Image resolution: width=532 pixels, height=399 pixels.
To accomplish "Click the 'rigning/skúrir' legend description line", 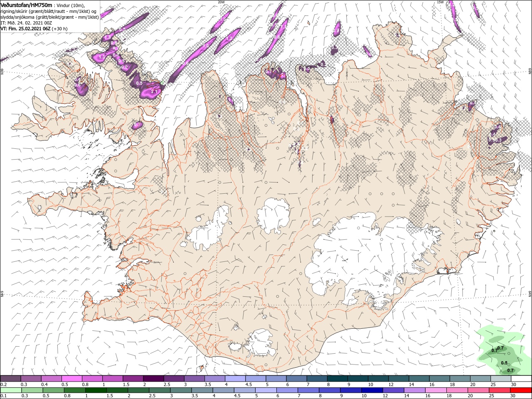I will point(48,11).
